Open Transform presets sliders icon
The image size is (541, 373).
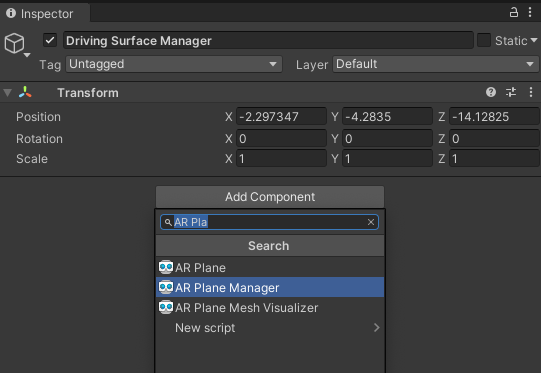pyautogui.click(x=511, y=92)
